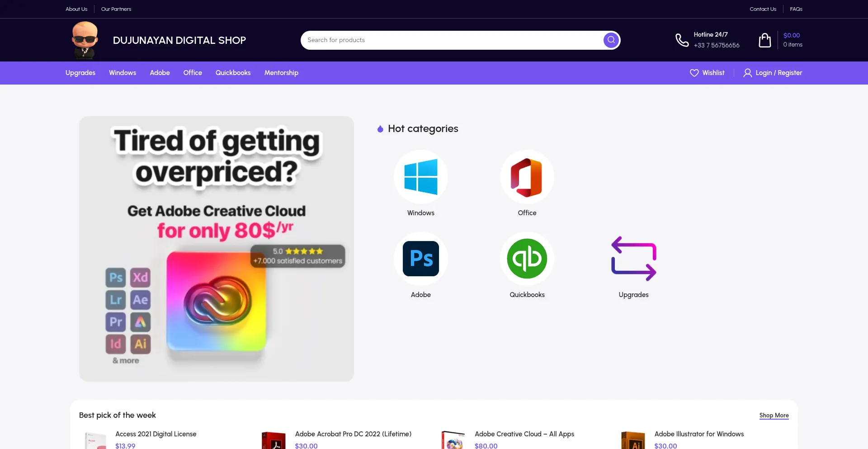868x449 pixels.
Task: Open the Upgrades navigation menu item
Action: click(x=80, y=73)
